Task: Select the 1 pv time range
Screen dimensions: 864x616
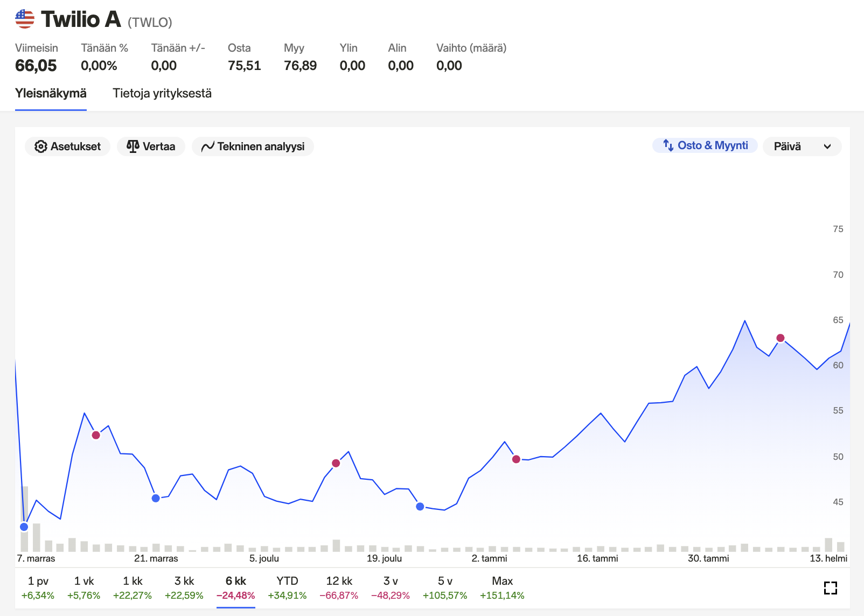Action: pyautogui.click(x=38, y=588)
